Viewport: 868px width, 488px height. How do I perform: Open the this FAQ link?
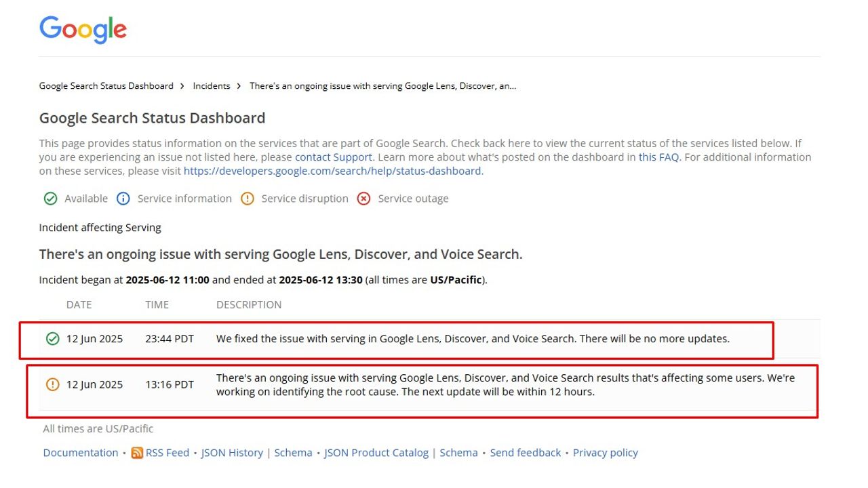click(658, 157)
